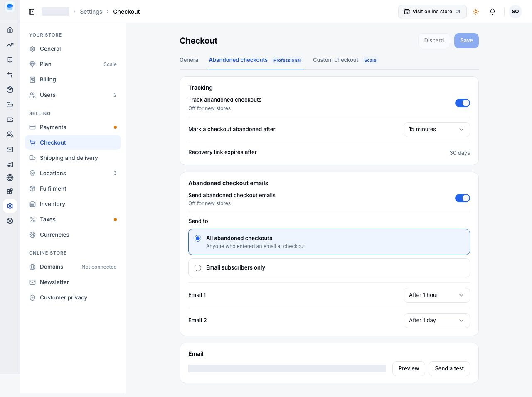
Task: Click the globe icon in left rail
Action: point(10,178)
